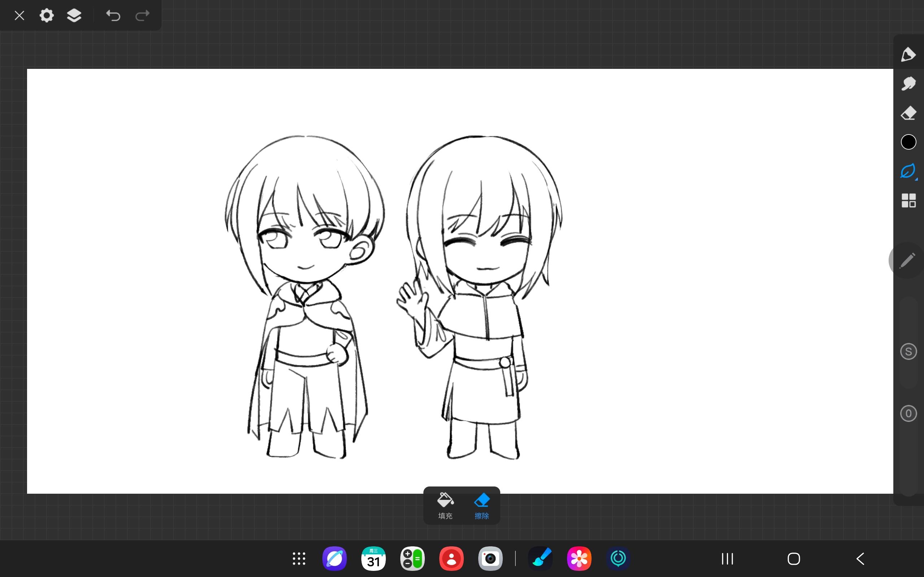Adjust the opacity slider marked 0
The height and width of the screenshot is (577, 924).
(x=908, y=413)
